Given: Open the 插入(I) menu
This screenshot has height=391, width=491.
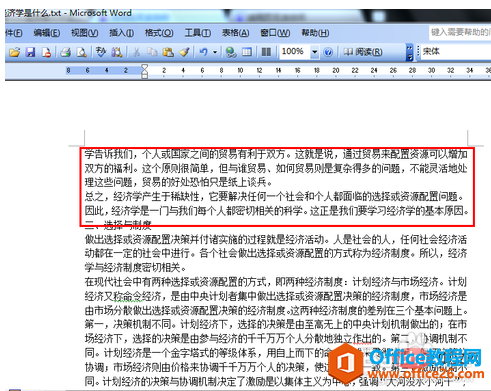Looking at the screenshot, I should pyautogui.click(x=122, y=33).
